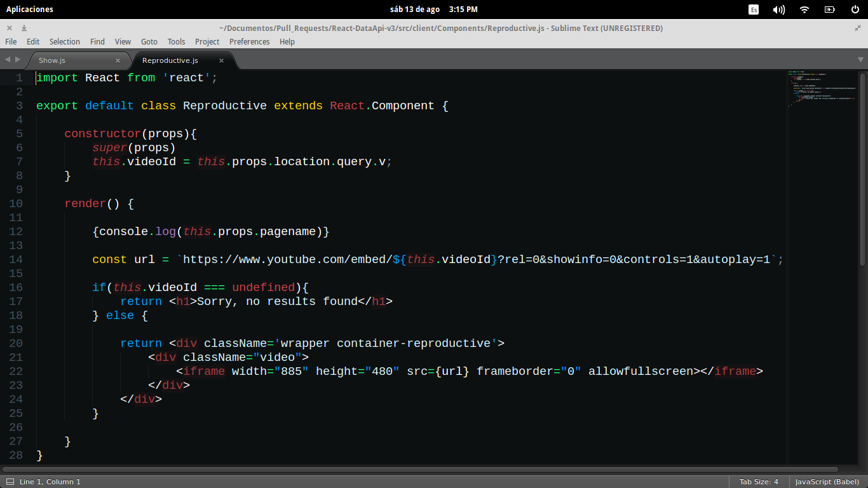This screenshot has height=488, width=868.
Task: Open the Edit menu
Action: tap(33, 42)
